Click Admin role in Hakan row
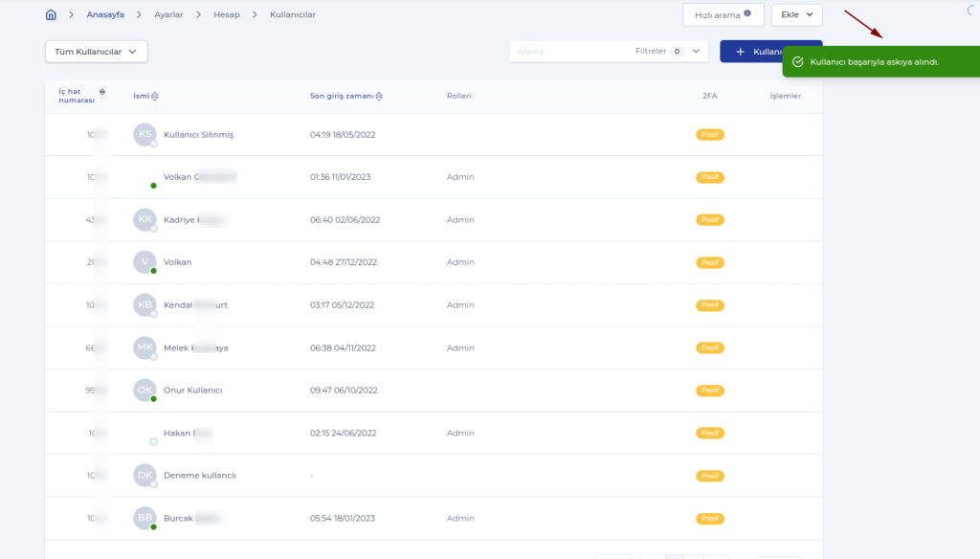This screenshot has height=559, width=980. (460, 433)
